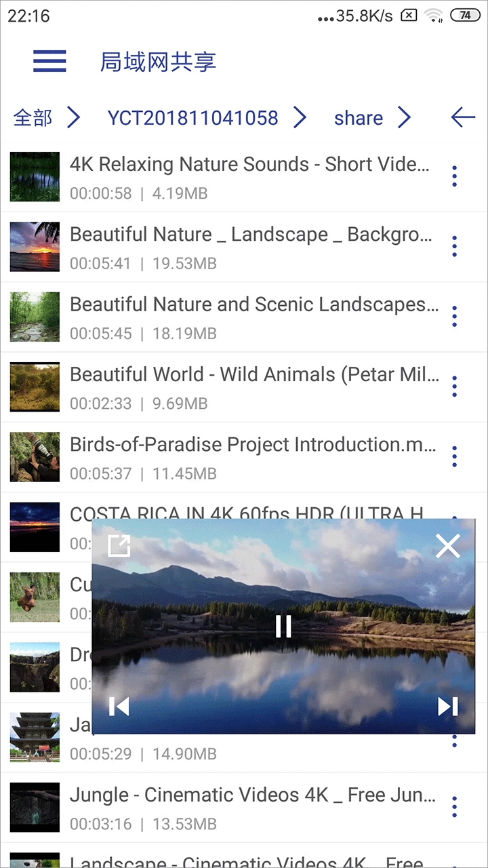Viewport: 488px width, 868px height.
Task: Open options for Jungle Cinematic Videos
Action: 454,807
